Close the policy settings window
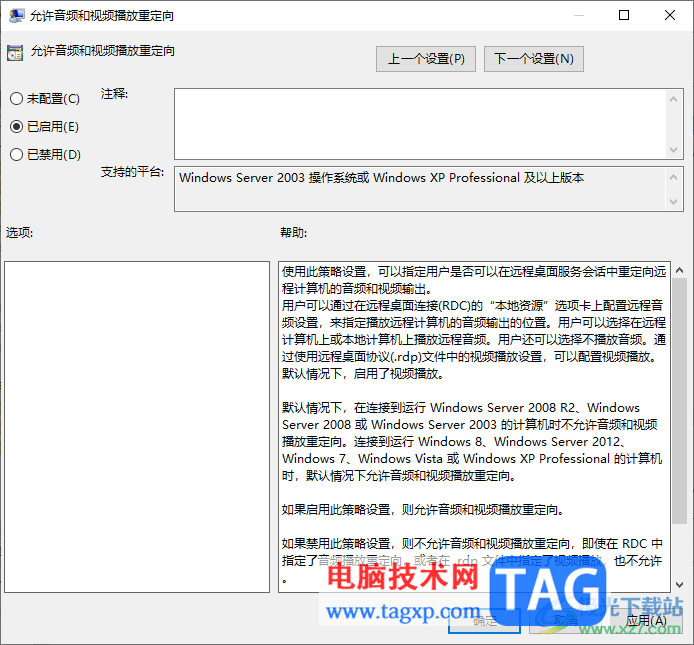Image resolution: width=694 pixels, height=645 pixels. pyautogui.click(x=670, y=15)
